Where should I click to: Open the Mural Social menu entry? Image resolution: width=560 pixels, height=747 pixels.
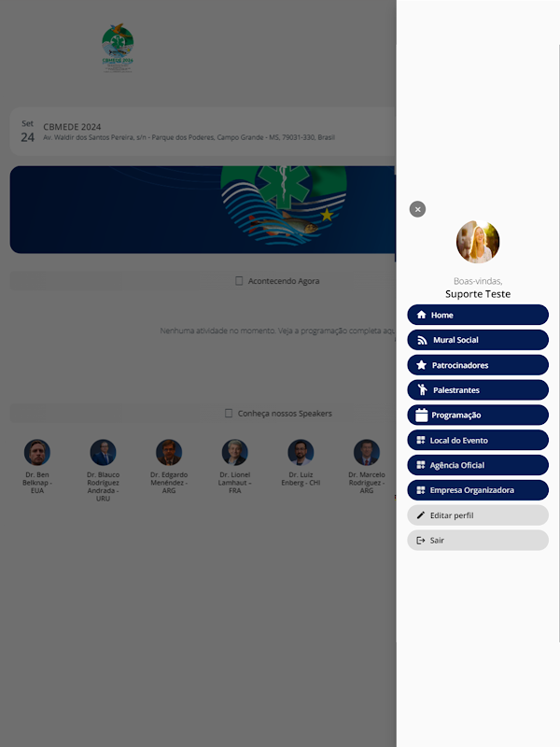point(478,340)
